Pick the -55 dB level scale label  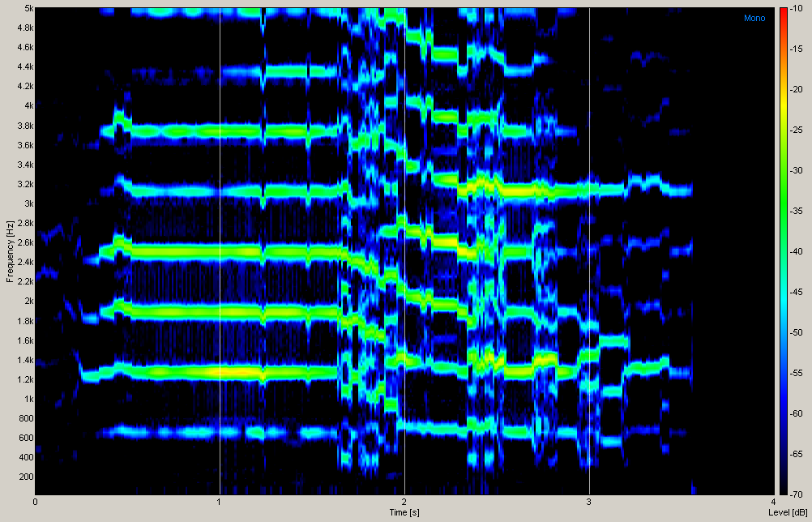click(x=797, y=373)
